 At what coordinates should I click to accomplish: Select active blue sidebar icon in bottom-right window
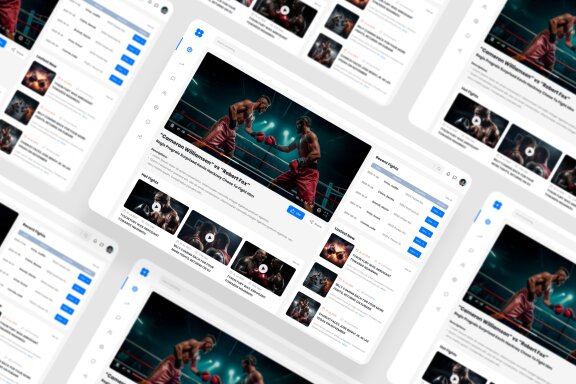tap(487, 222)
